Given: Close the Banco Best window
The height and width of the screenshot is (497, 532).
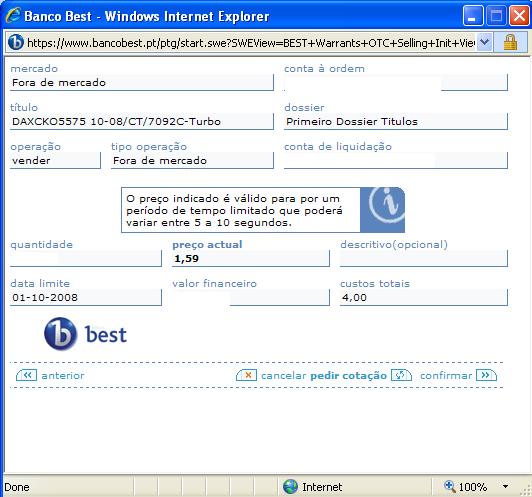Looking at the screenshot, I should [519, 16].
